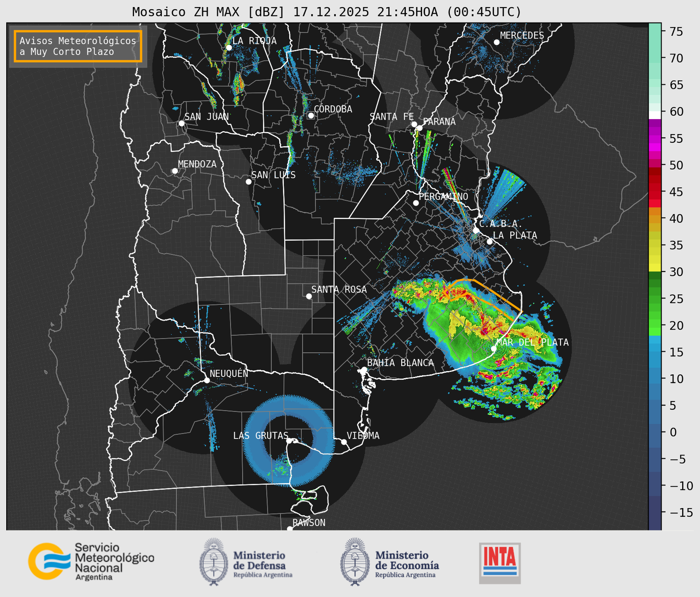Click the Bahía Blanca city marker dot
Image resolution: width=700 pixels, height=597 pixels.
pos(364,369)
